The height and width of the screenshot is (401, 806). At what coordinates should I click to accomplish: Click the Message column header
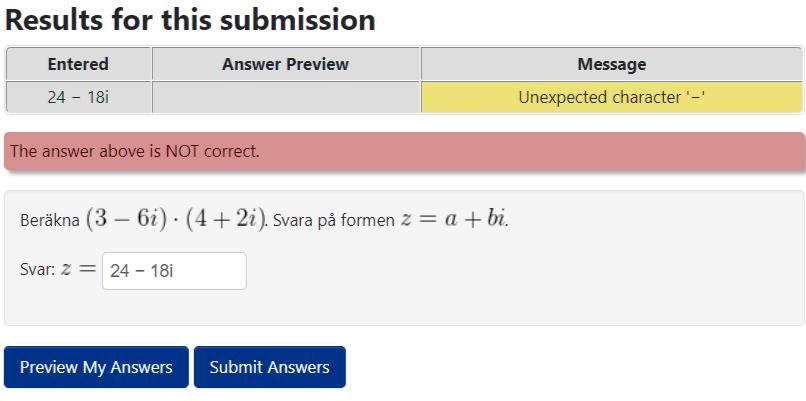click(x=611, y=64)
